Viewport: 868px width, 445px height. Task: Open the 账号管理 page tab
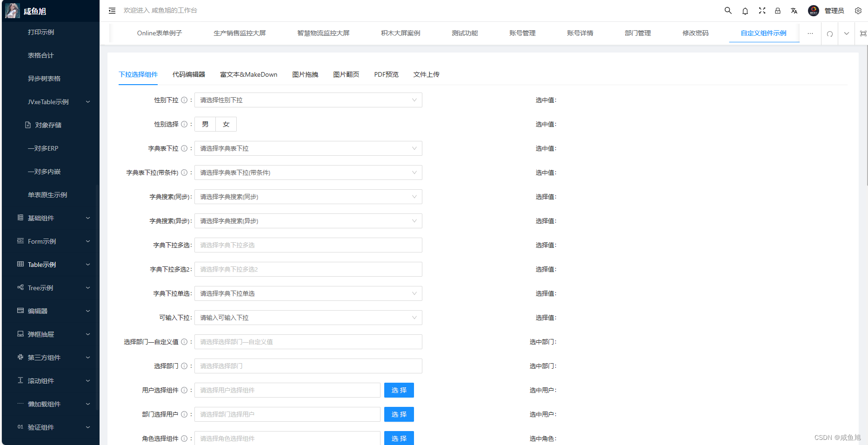pyautogui.click(x=522, y=33)
